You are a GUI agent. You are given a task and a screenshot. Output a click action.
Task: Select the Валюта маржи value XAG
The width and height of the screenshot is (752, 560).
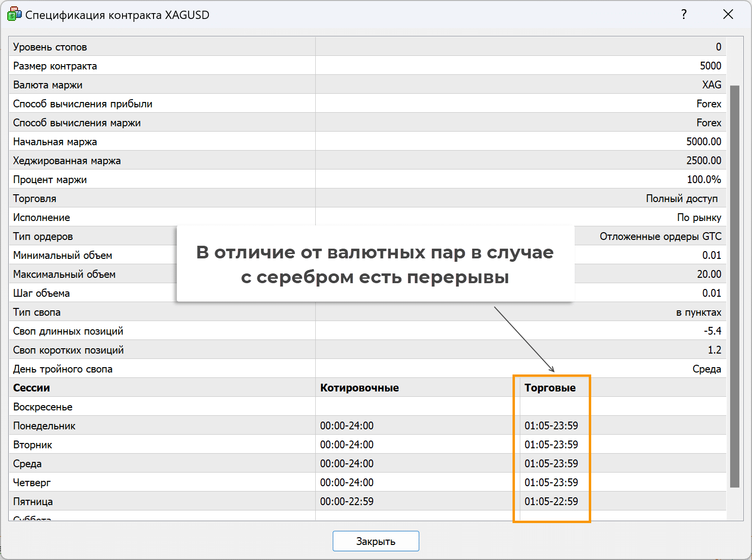[x=712, y=85]
